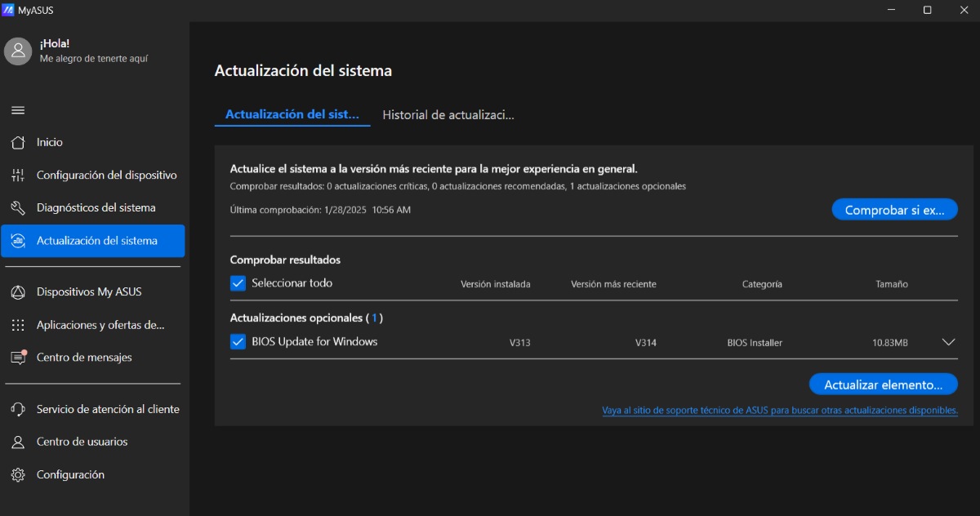
Task: Open Servicio de atención al cliente
Action: (93, 409)
